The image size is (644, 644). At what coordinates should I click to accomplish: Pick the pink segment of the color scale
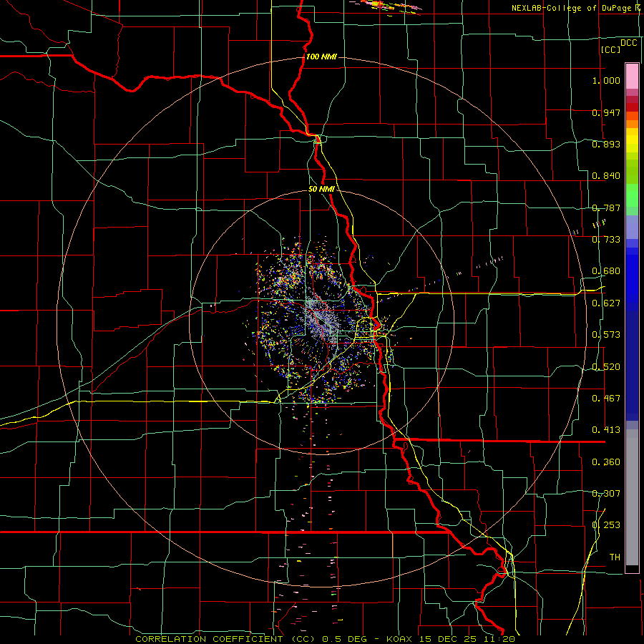(x=632, y=76)
